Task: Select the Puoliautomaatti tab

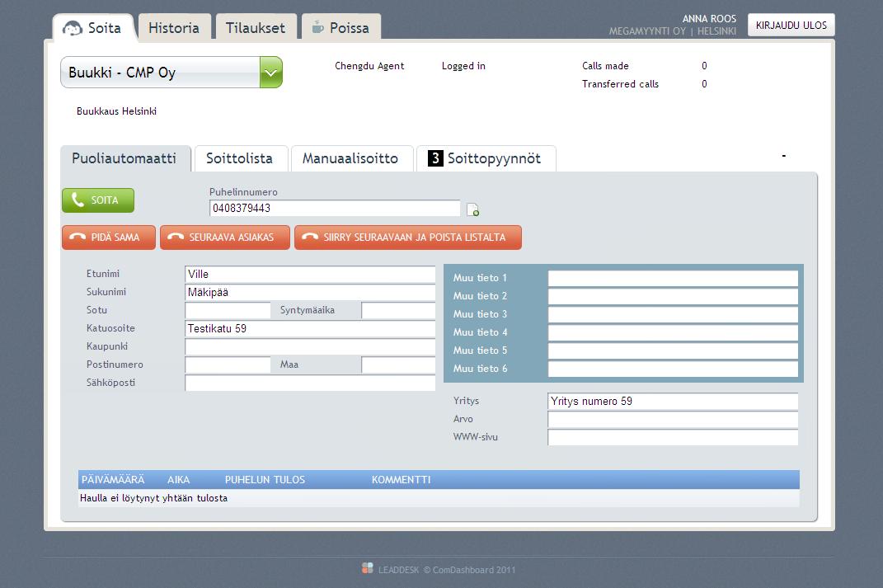Action: tap(124, 158)
